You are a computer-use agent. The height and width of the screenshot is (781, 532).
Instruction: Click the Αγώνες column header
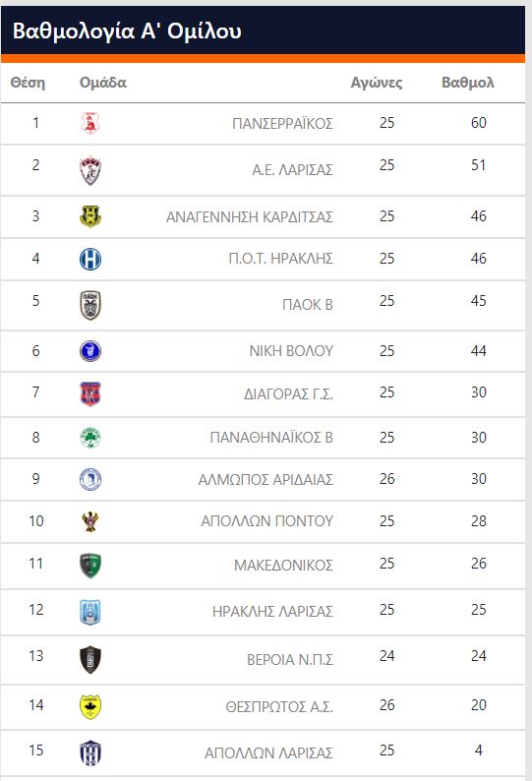(x=377, y=83)
